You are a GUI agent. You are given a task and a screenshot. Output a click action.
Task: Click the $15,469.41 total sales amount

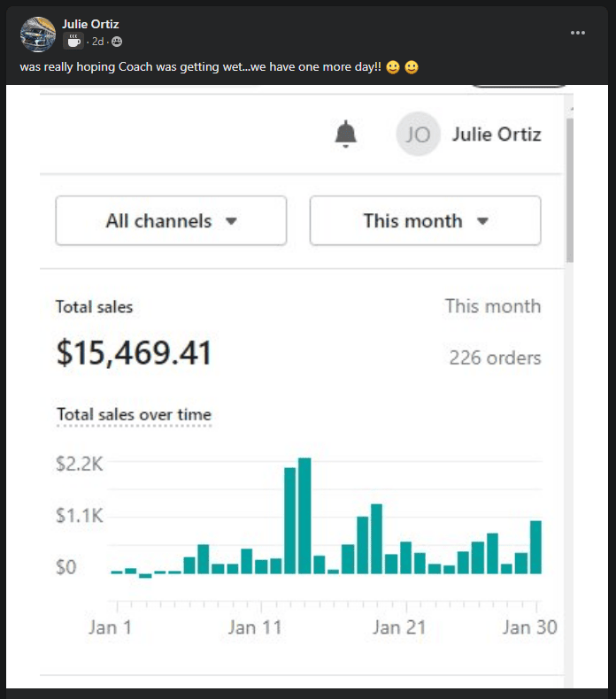pos(134,353)
